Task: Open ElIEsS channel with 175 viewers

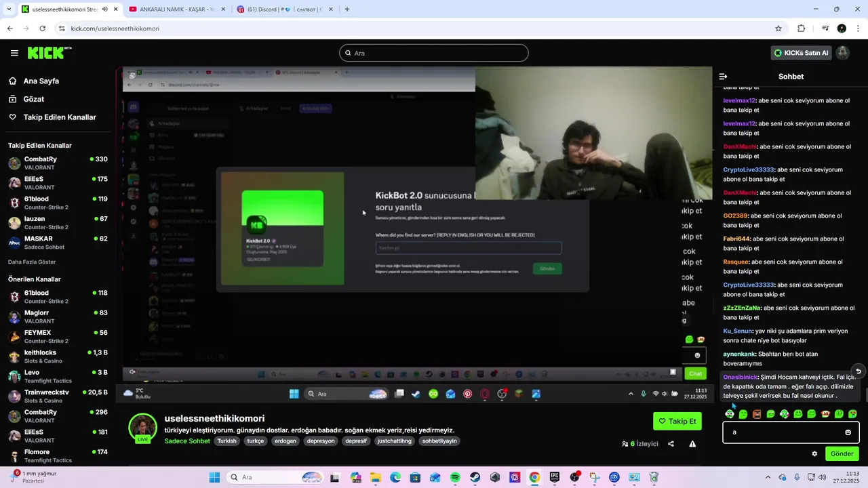Action: [57, 183]
